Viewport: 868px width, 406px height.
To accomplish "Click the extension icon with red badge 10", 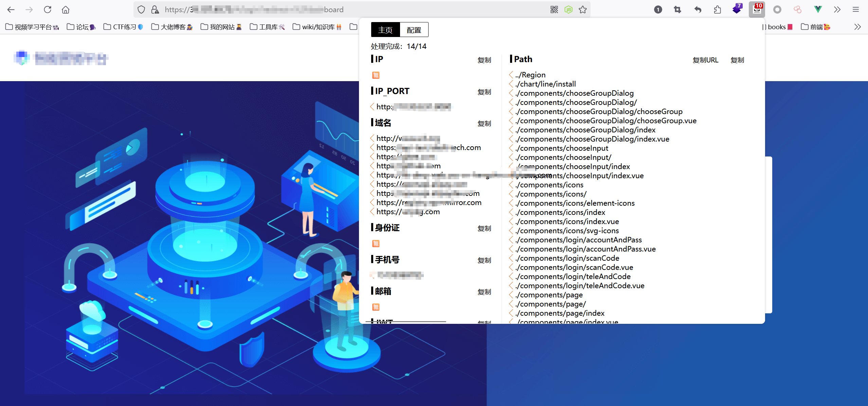I will 757,9.
